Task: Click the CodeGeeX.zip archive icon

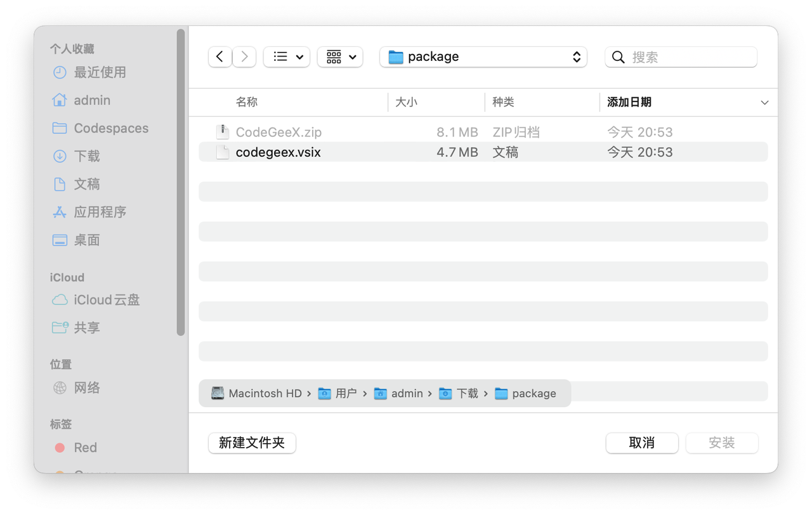Action: pyautogui.click(x=222, y=132)
